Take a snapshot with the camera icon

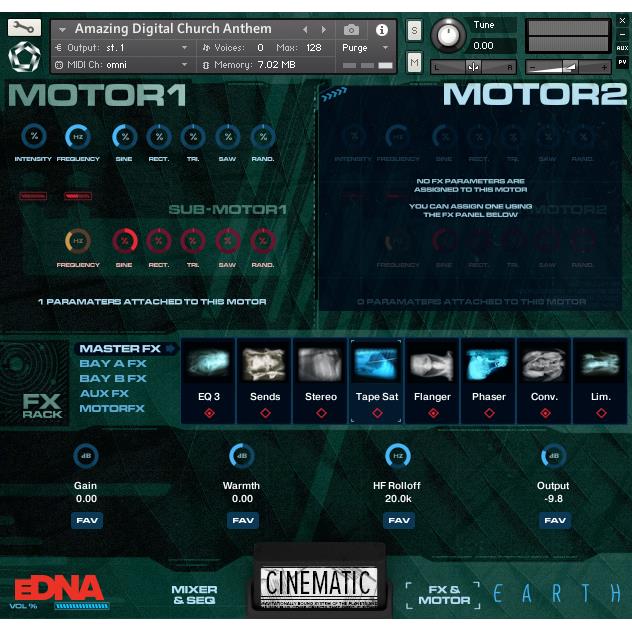coord(351,30)
